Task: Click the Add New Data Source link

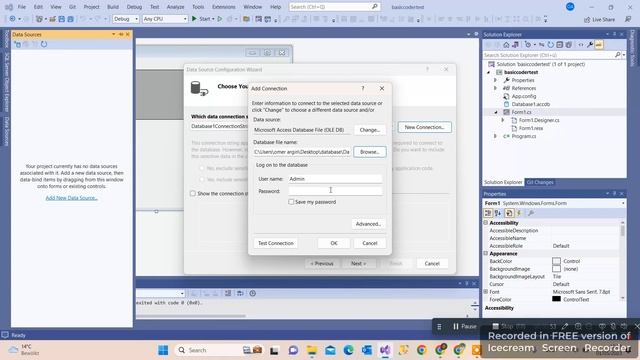Action: coord(71,198)
